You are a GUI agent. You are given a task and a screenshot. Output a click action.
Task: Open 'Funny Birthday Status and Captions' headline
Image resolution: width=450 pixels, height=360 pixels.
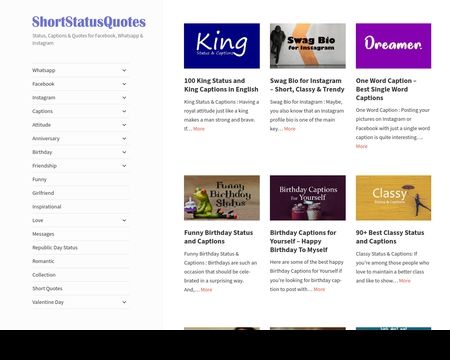tap(218, 237)
